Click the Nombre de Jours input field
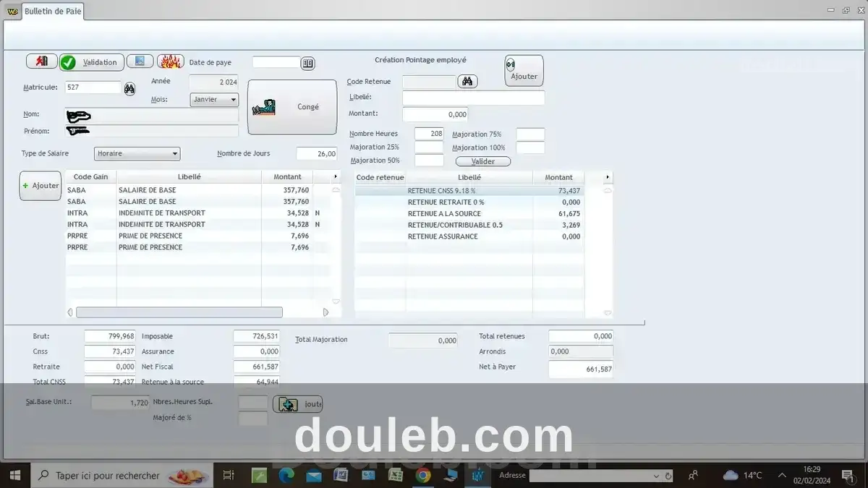This screenshot has width=868, height=488. coord(317,153)
